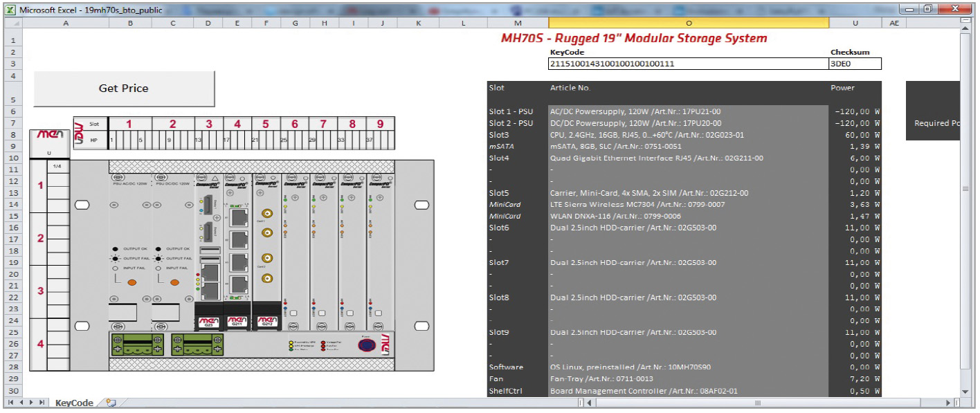Select the mSATA 8GB SLC article cell
The height and width of the screenshot is (413, 980).
tap(689, 147)
